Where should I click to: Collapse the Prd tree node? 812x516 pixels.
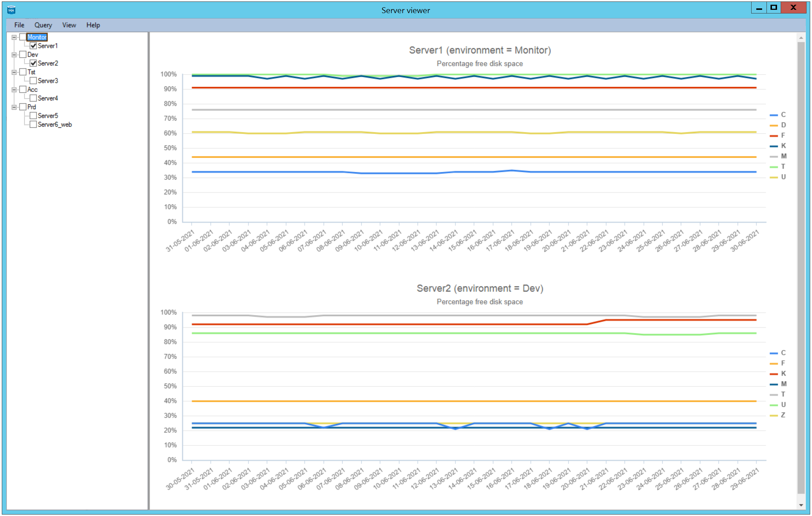[x=14, y=107]
